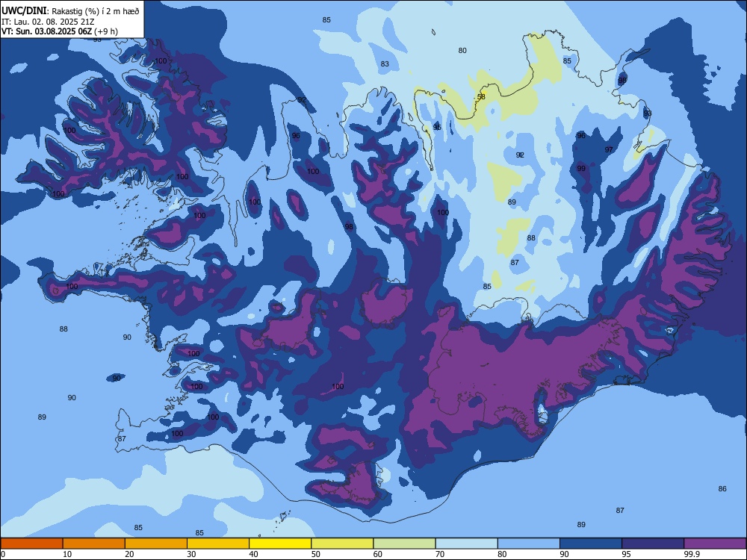Click the dark indigo 95–99.9 legend swatch
The image size is (747, 560).
point(653,544)
